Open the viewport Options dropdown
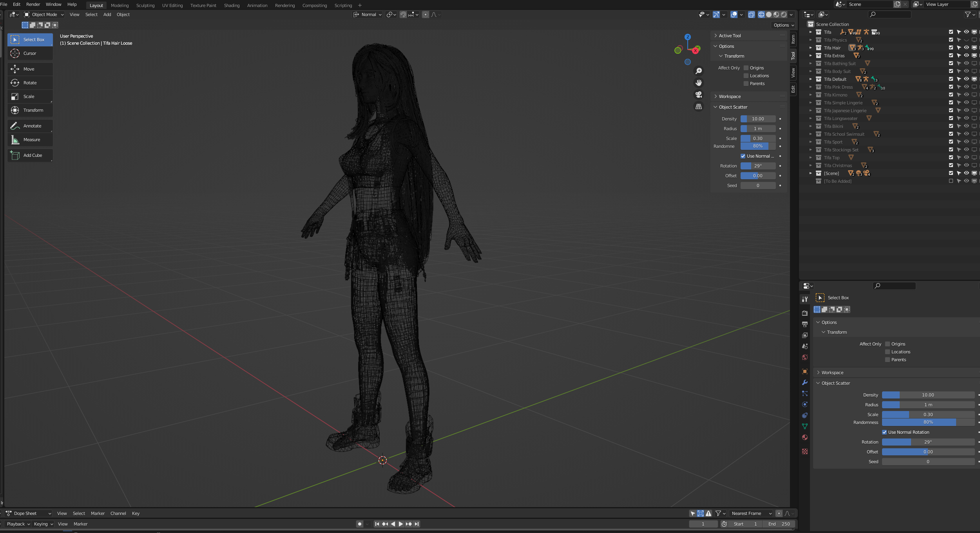 pos(784,25)
